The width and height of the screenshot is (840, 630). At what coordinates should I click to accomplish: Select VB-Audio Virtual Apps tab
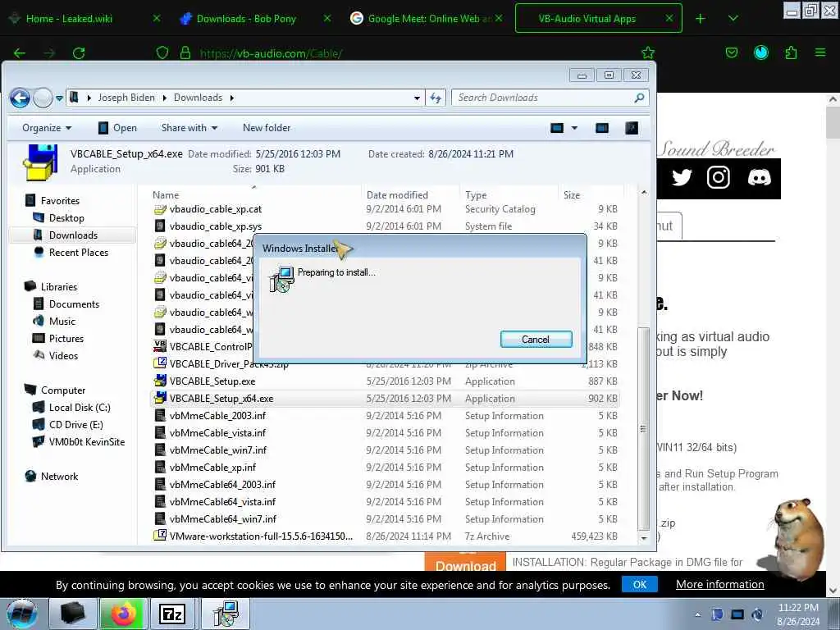587,19
